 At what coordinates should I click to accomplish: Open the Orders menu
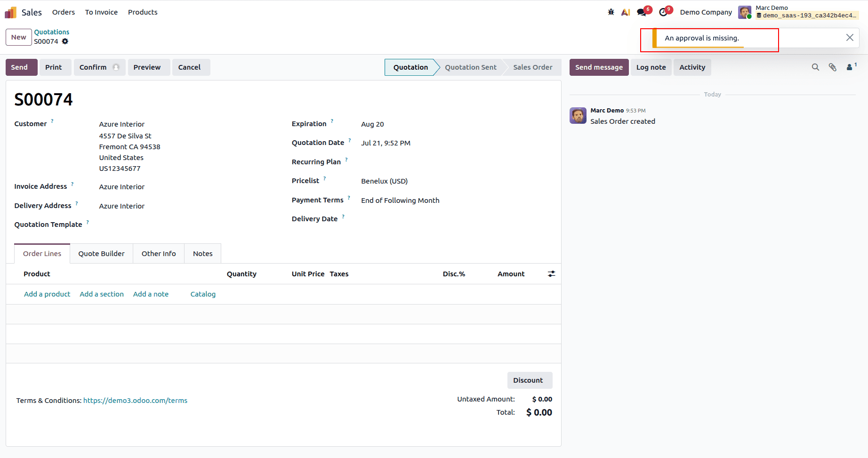point(64,12)
